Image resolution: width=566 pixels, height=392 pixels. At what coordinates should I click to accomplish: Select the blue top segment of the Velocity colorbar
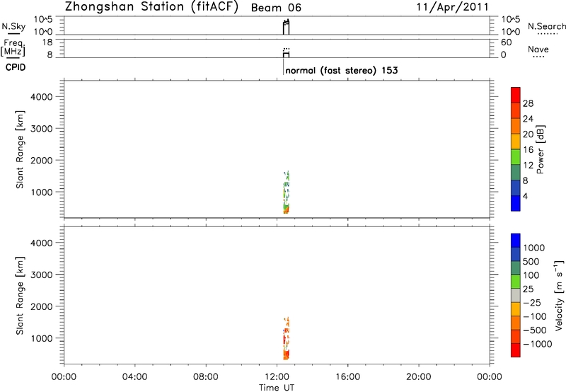(x=516, y=241)
